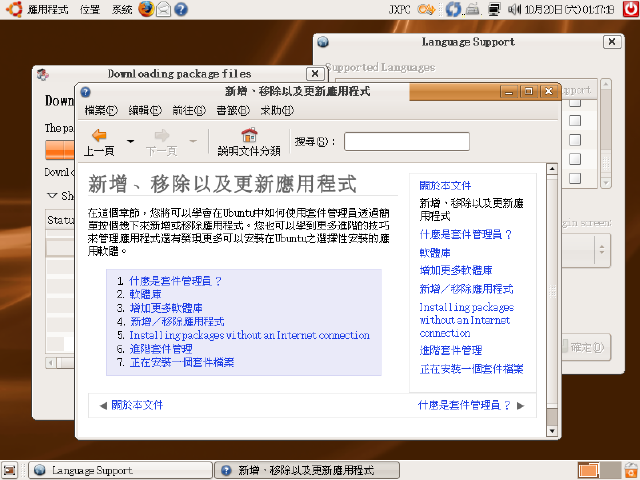
Task: Open contents link 5 Installing packages without an Internet connection
Action: pyautogui.click(x=249, y=335)
